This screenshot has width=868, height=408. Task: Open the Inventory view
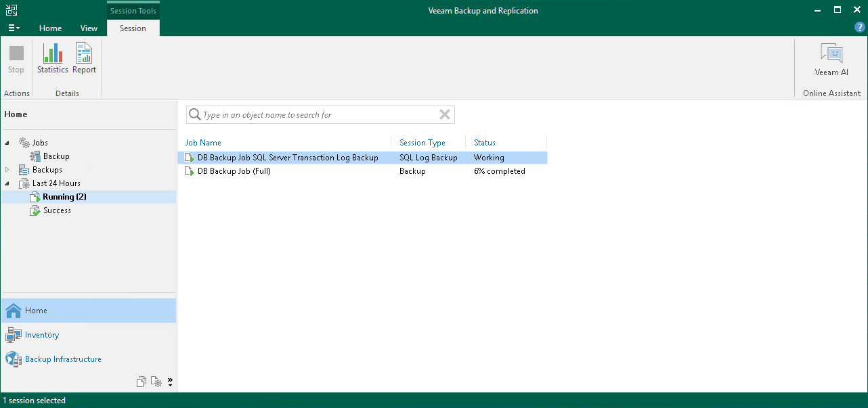click(42, 335)
